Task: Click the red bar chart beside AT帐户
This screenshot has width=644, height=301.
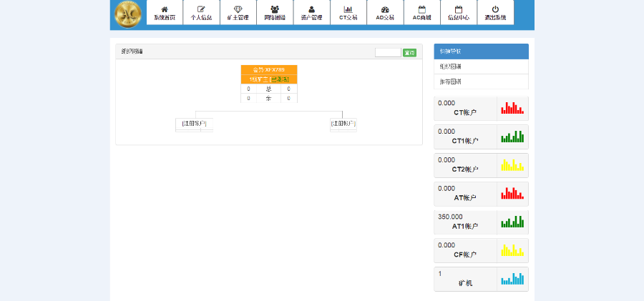Action: (512, 194)
